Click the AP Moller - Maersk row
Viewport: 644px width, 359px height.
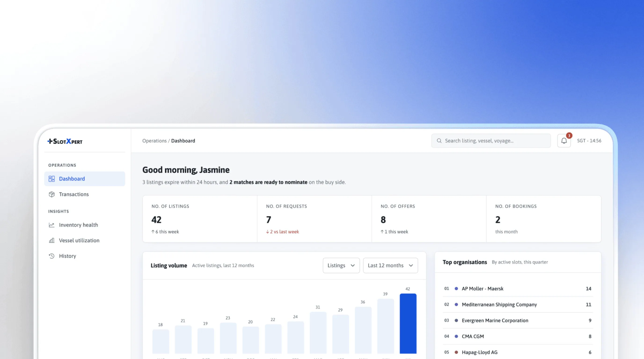[x=518, y=289]
